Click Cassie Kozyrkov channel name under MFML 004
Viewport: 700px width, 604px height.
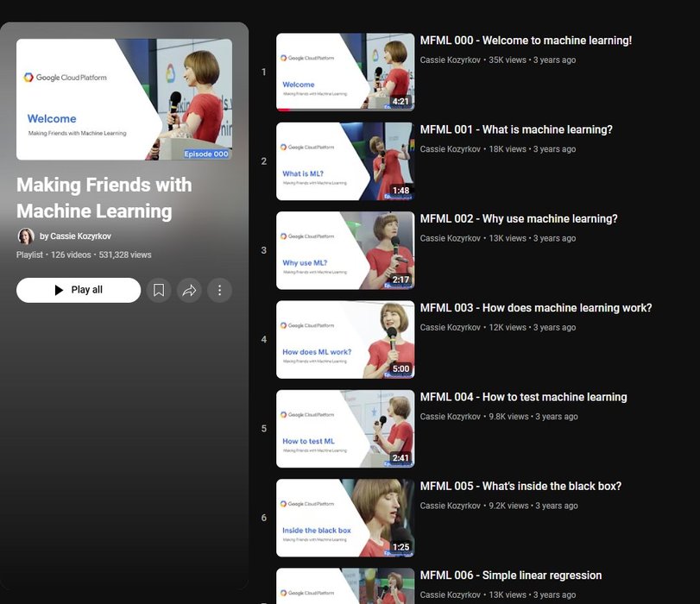click(450, 417)
